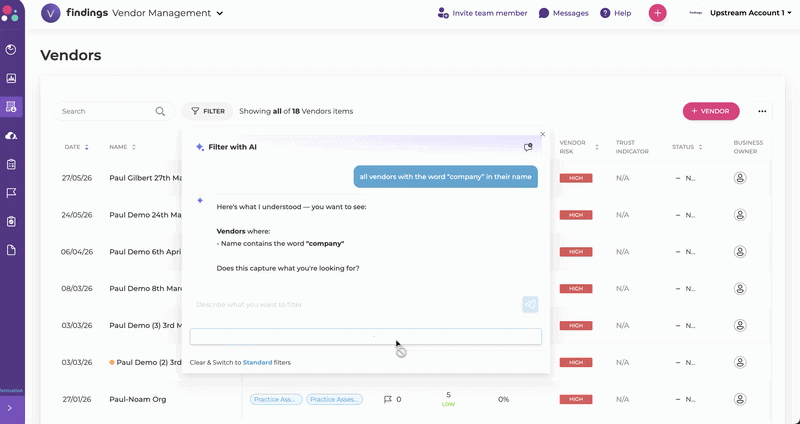The image size is (800, 424).
Task: Open Messages in the top bar
Action: [x=563, y=13]
